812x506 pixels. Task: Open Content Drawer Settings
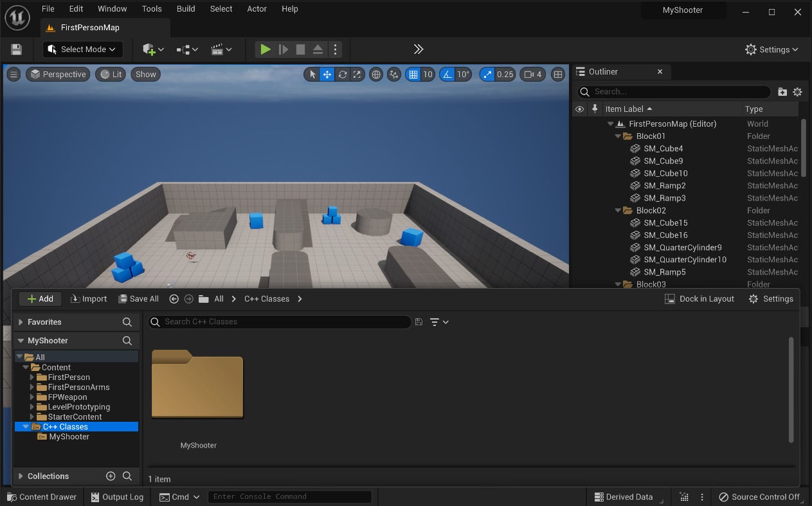pos(771,299)
